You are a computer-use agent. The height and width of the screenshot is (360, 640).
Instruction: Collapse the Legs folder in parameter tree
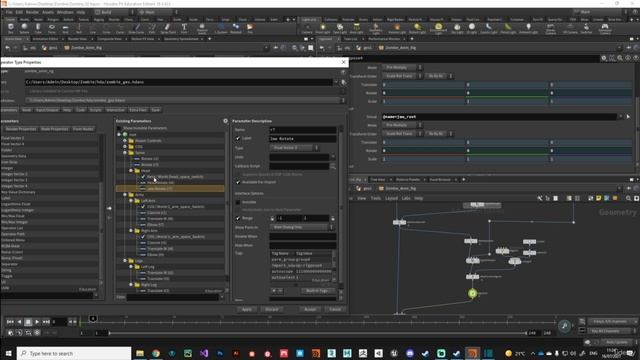pos(125,260)
